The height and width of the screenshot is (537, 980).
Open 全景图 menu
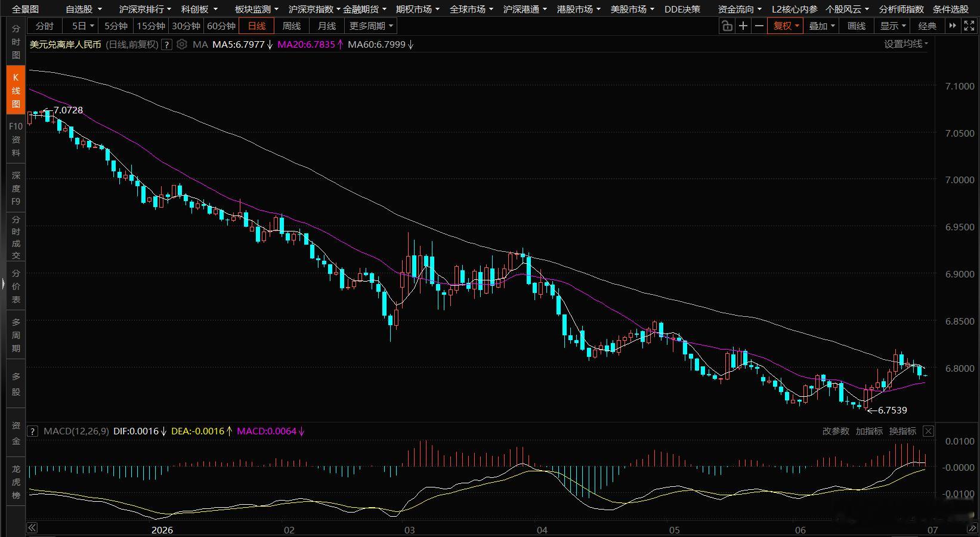coord(26,9)
